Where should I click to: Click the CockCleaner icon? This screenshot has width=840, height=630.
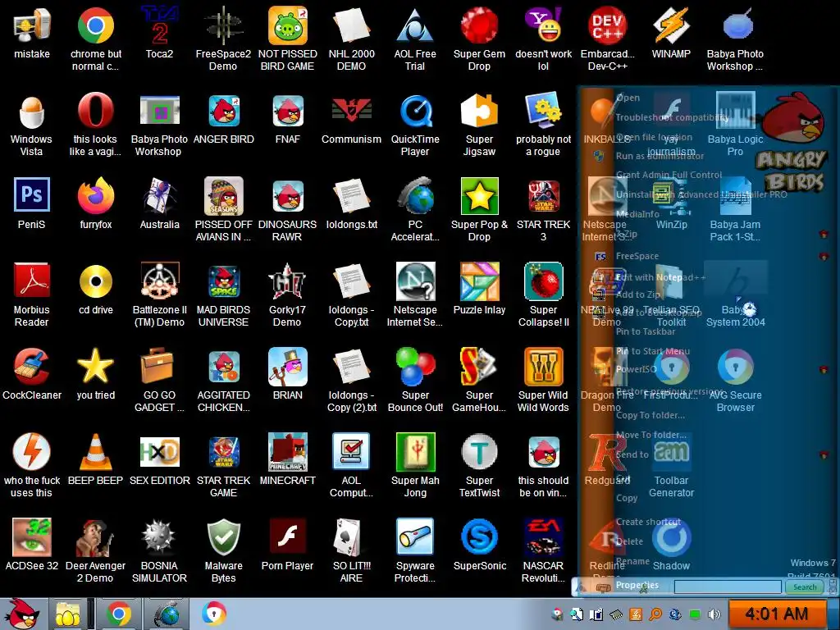32,367
